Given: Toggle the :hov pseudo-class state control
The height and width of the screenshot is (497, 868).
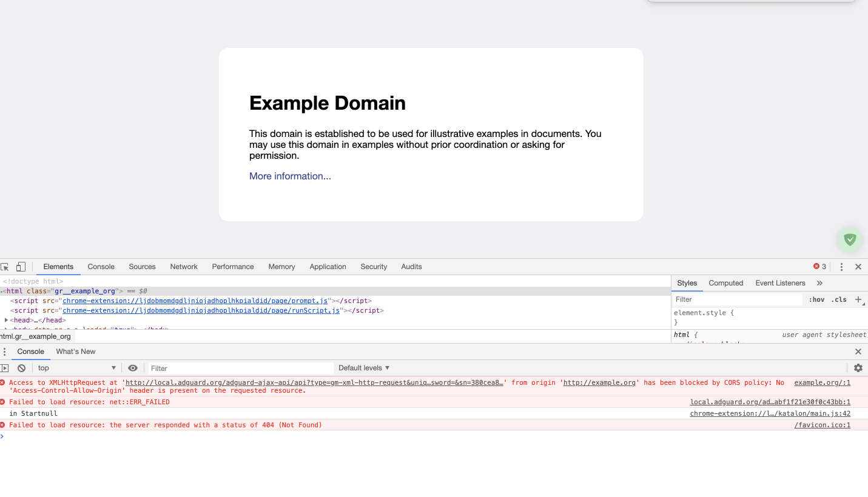Looking at the screenshot, I should 816,299.
